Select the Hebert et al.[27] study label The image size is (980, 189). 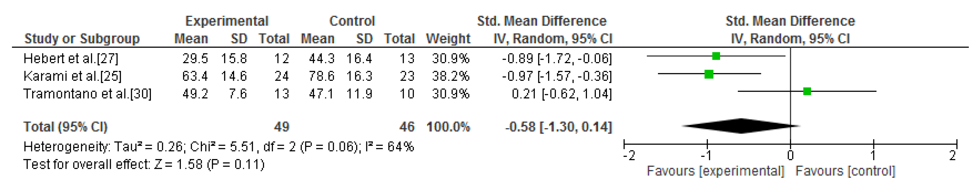(x=71, y=58)
